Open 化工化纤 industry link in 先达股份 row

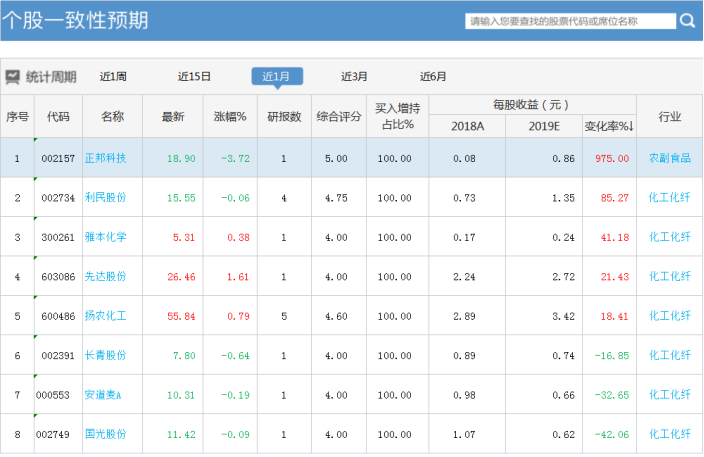(x=669, y=277)
